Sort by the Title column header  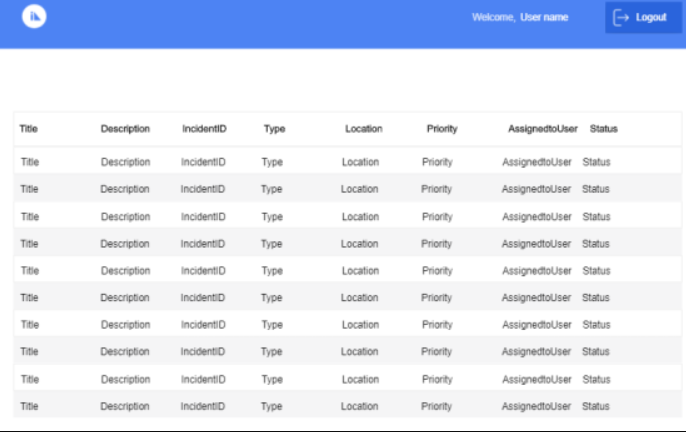coord(28,129)
